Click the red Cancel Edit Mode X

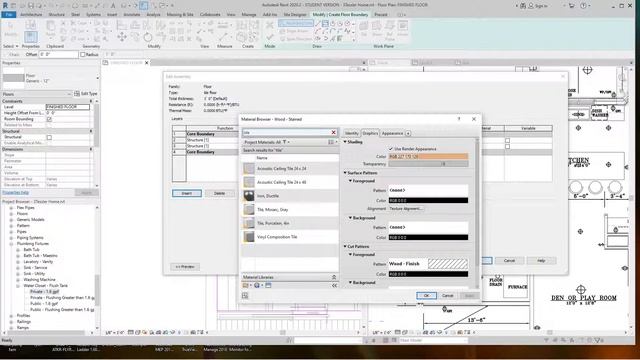(269, 25)
